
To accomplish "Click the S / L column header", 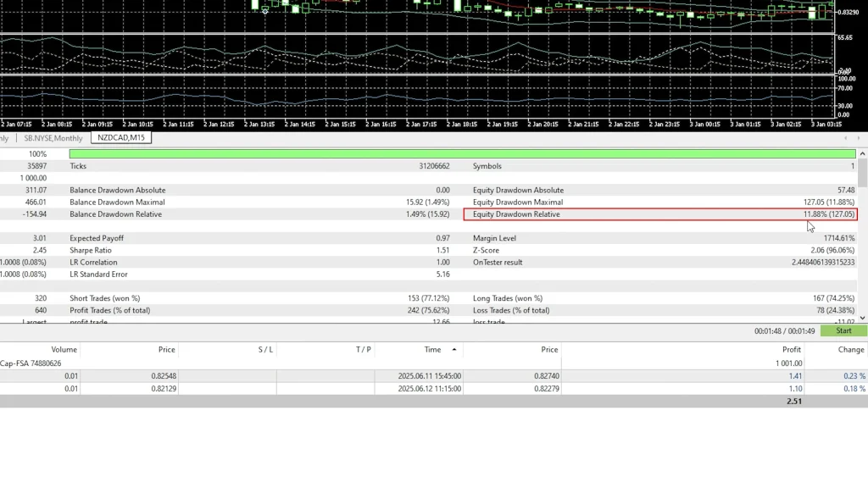I will click(x=265, y=349).
